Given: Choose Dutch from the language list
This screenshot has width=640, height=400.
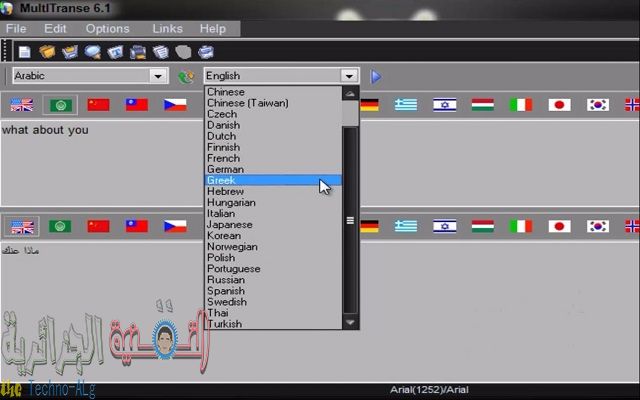Looking at the screenshot, I should tap(273, 136).
